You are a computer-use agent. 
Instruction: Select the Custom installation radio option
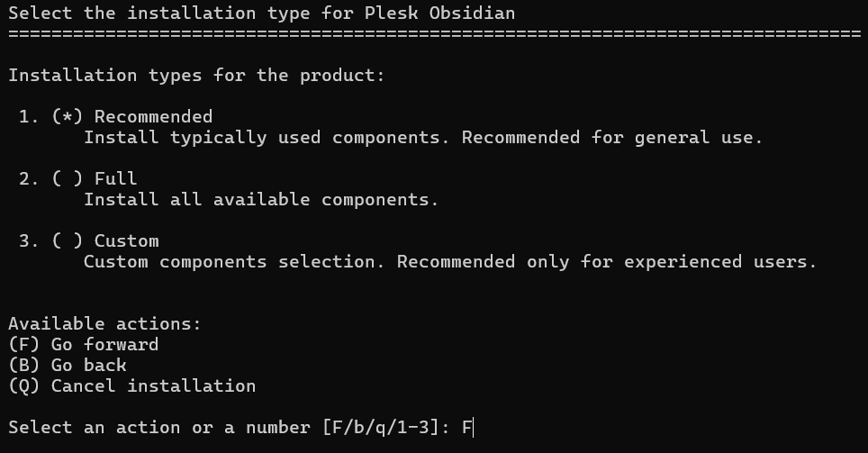[67, 240]
